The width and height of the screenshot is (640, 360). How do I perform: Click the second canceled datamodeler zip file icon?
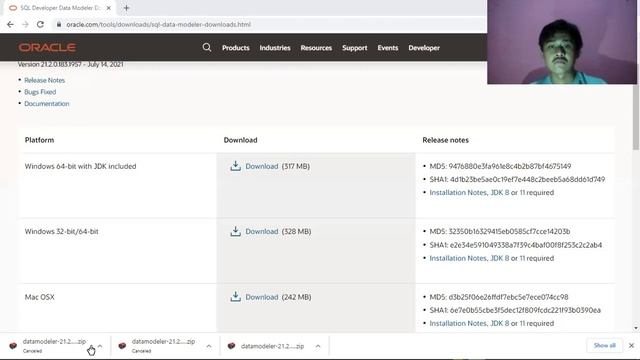click(122, 346)
